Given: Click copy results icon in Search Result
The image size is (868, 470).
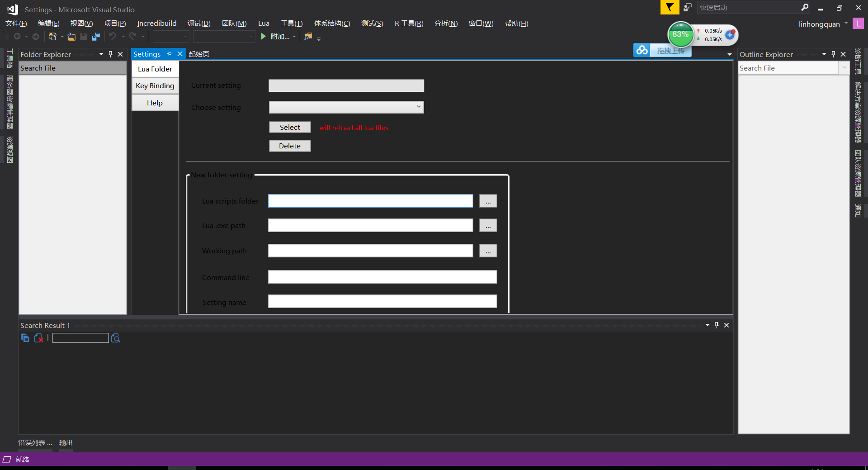Looking at the screenshot, I should [25, 338].
